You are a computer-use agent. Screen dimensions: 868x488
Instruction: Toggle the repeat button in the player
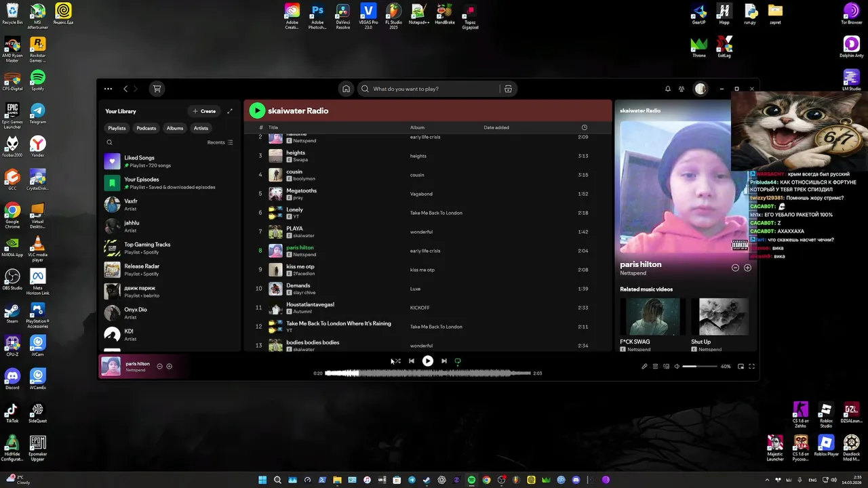coord(458,361)
